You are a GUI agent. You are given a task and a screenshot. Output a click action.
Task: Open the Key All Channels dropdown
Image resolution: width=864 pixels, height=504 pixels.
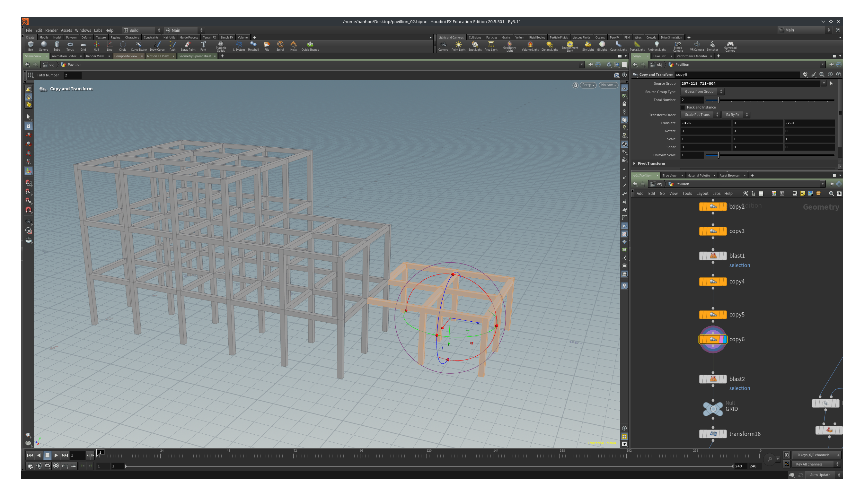pos(816,464)
